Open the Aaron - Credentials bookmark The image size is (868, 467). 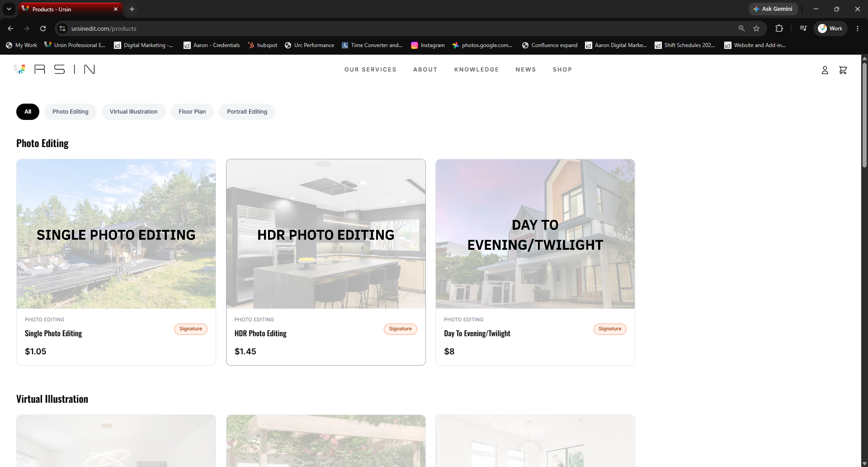[212, 45]
